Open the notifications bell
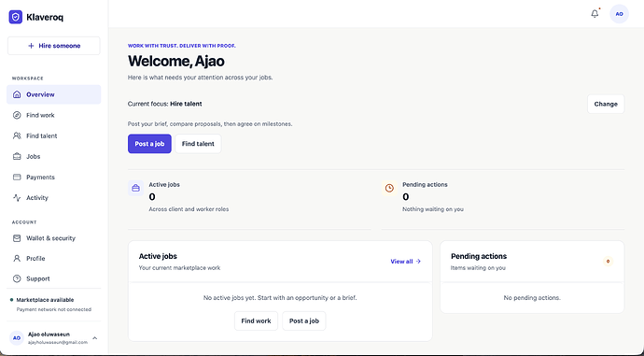 click(595, 14)
